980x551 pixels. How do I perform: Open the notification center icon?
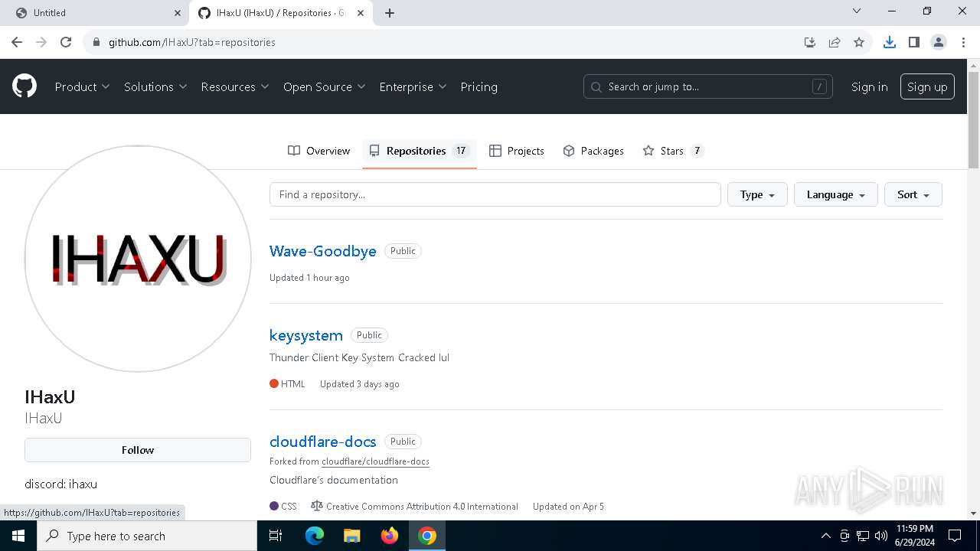pyautogui.click(x=955, y=536)
